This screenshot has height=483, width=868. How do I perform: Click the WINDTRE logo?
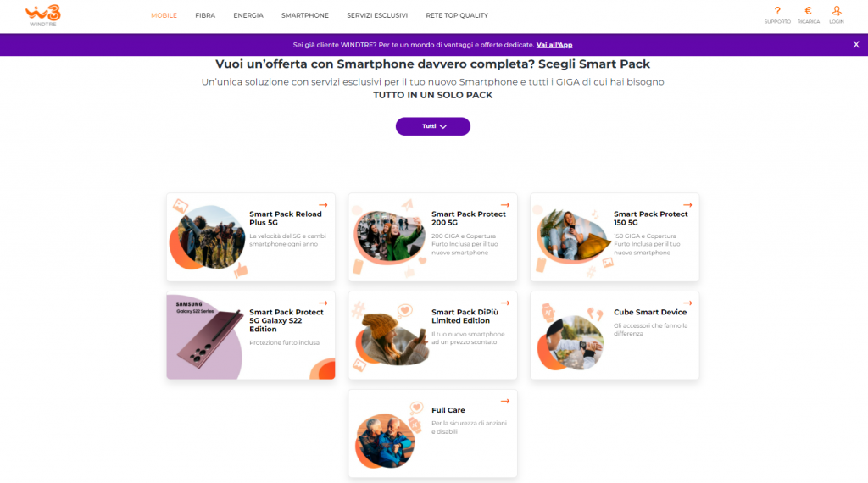pyautogui.click(x=43, y=15)
